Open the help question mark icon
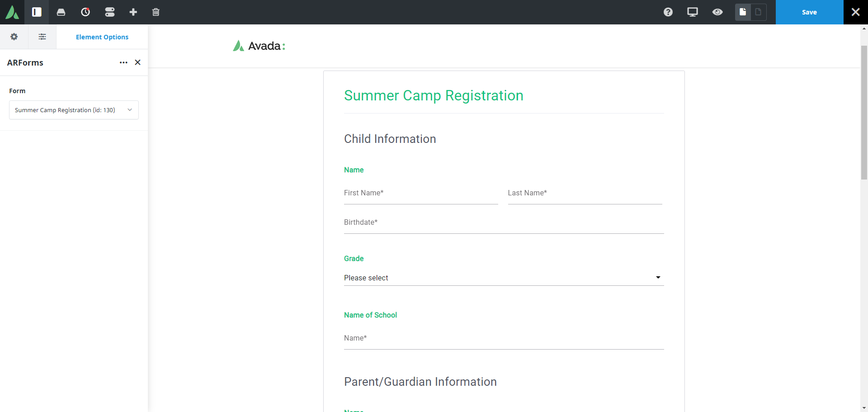Image resolution: width=868 pixels, height=412 pixels. [x=668, y=12]
